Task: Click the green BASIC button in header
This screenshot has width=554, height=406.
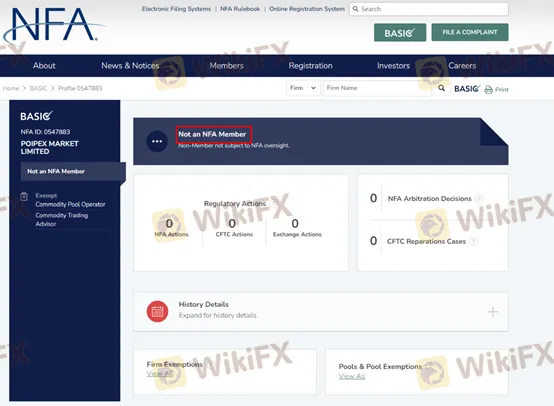Action: coord(400,33)
